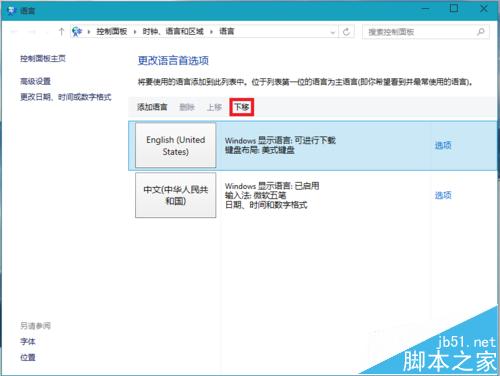500x376 pixels.
Task: Click the search magnifier icon
Action: click(x=481, y=32)
